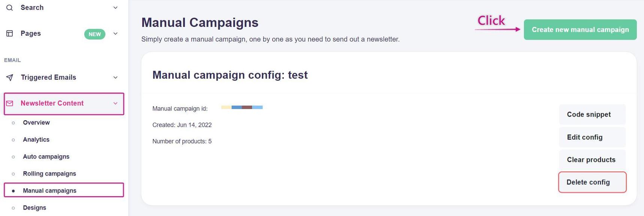644x216 pixels.
Task: Select Rolling campaigns in sidebar
Action: point(49,174)
